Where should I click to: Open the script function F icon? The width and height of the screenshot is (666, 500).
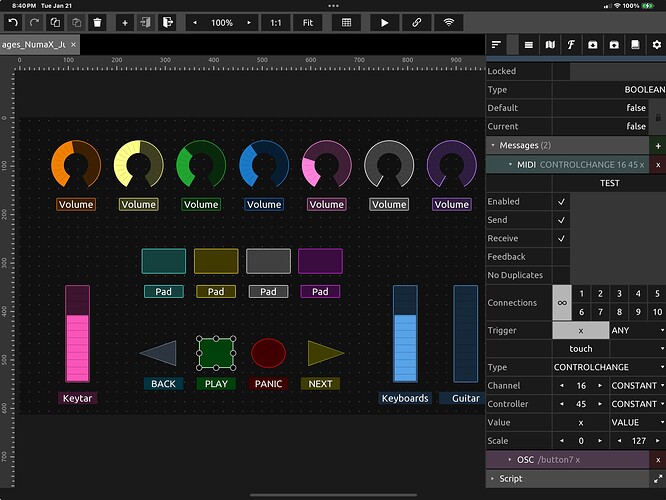[571, 45]
